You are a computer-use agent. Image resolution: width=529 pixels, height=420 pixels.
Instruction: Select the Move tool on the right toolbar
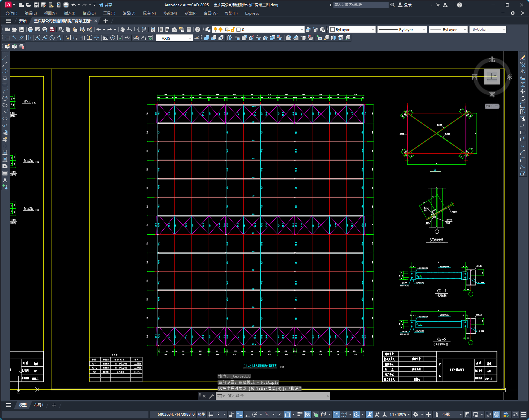click(523, 91)
